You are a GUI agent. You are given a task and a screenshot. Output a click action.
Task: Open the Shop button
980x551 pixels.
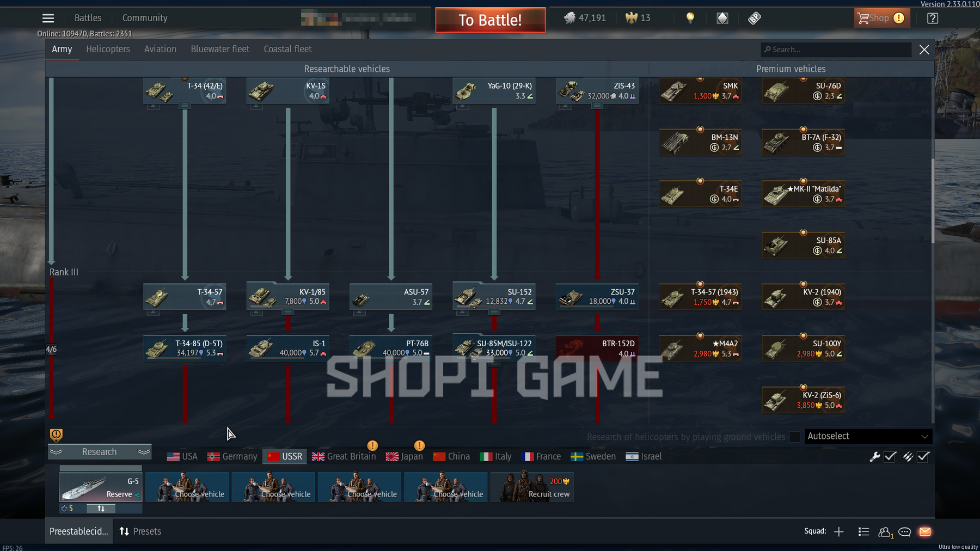coord(881,18)
